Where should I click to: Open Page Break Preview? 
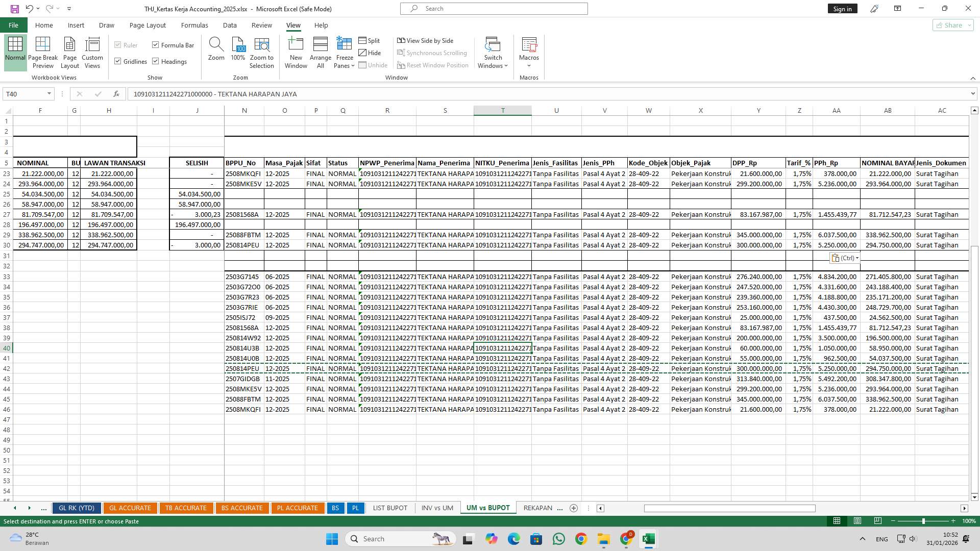coord(43,51)
